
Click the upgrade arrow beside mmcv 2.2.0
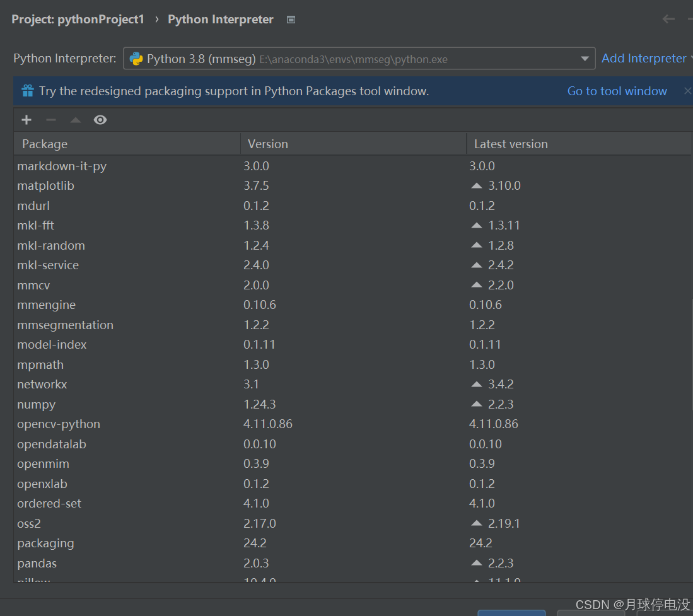[477, 285]
